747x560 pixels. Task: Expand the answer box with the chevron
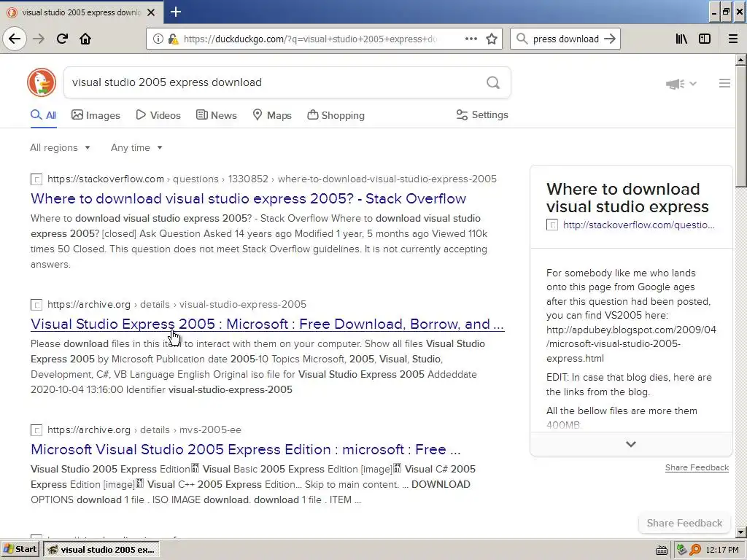point(631,444)
